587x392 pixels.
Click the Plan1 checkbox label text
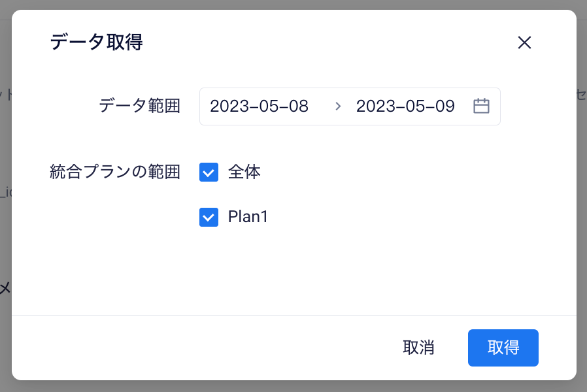click(248, 217)
